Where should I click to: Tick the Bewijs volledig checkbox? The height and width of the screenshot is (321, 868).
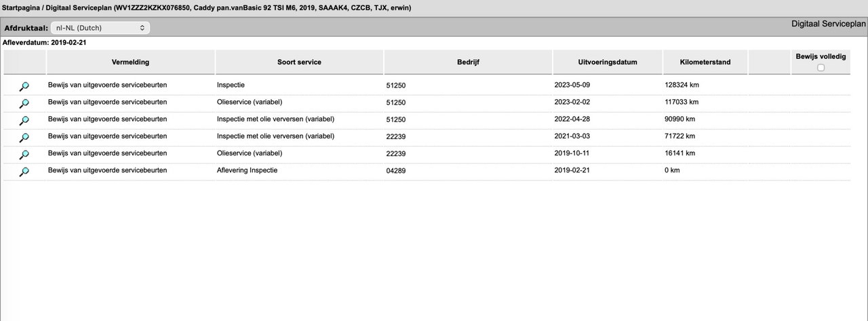(x=821, y=68)
